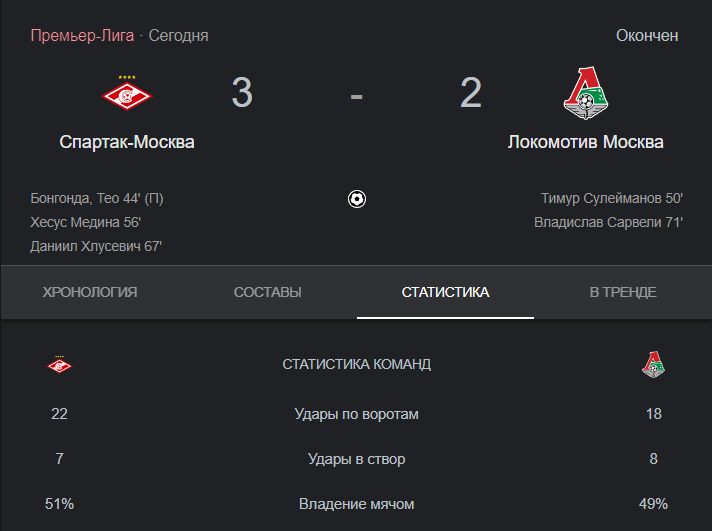Click small Lokomotiv logo in statistics header
712x531 pixels.
pyautogui.click(x=653, y=364)
